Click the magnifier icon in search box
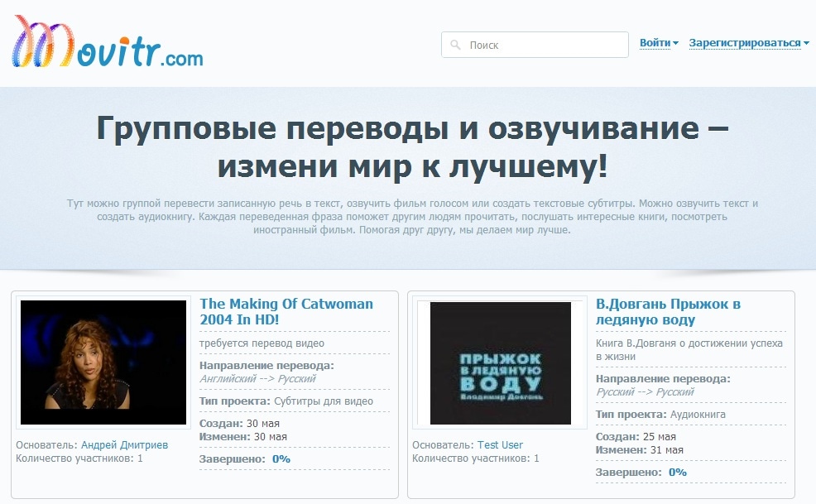The width and height of the screenshot is (816, 504). [455, 45]
